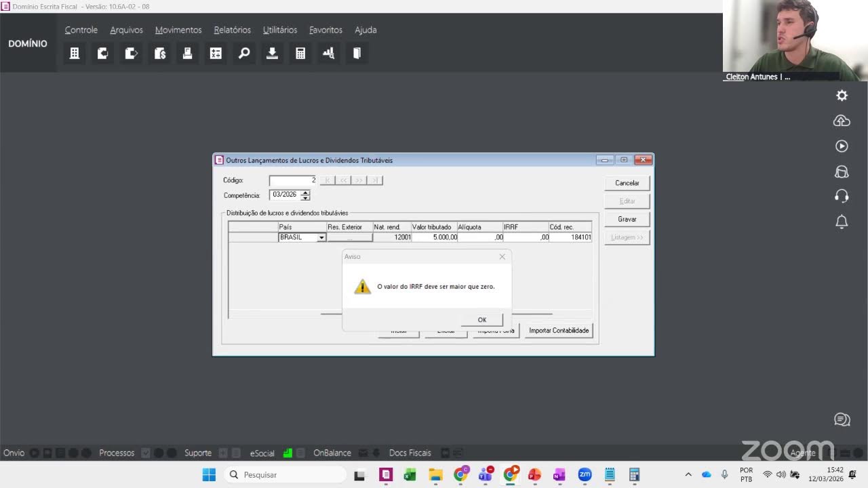Viewport: 868px width, 488px height.
Task: Open the import document toolbar icon
Action: coord(103,53)
